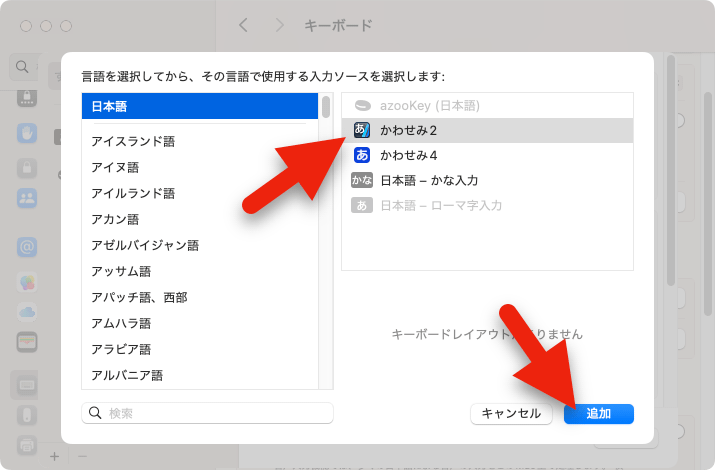The image size is (715, 470).
Task: Select アラビア語 in the language list
Action: pos(200,349)
